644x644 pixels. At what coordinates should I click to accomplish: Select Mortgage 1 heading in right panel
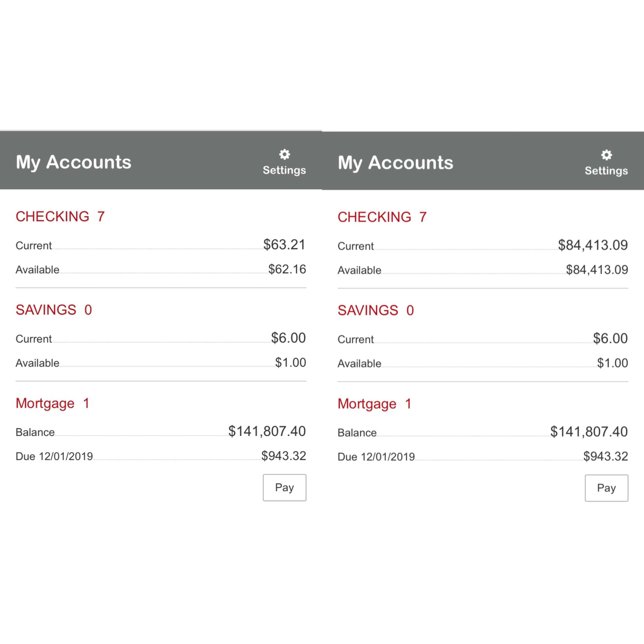pos(374,404)
